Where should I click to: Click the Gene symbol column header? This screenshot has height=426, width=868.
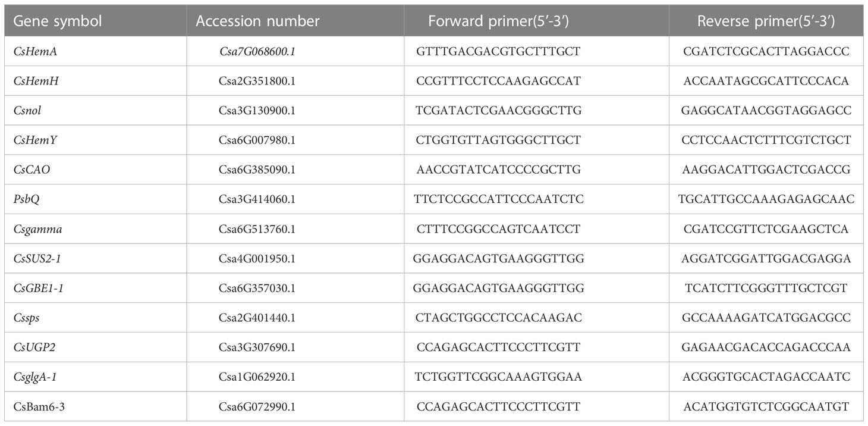[58, 21]
